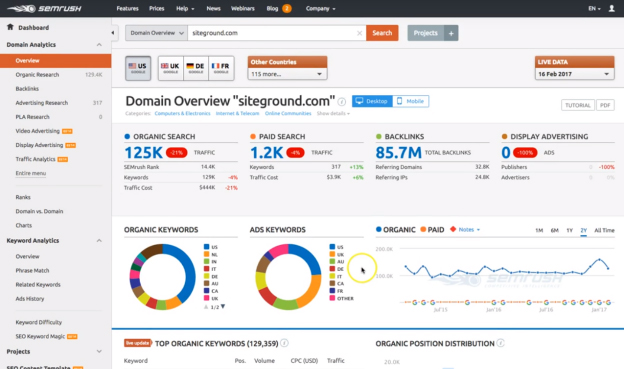Open Webinars in the top menu
The height and width of the screenshot is (369, 624).
click(x=242, y=8)
